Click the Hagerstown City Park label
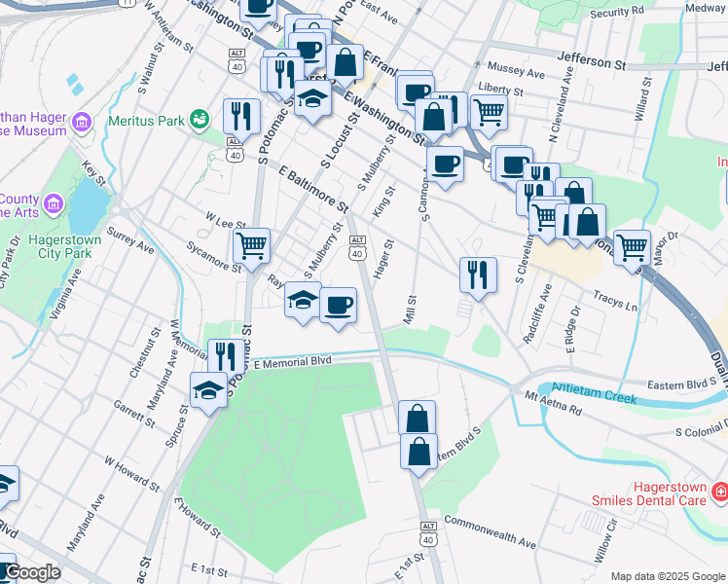Image resolution: width=728 pixels, height=584 pixels. (64, 246)
